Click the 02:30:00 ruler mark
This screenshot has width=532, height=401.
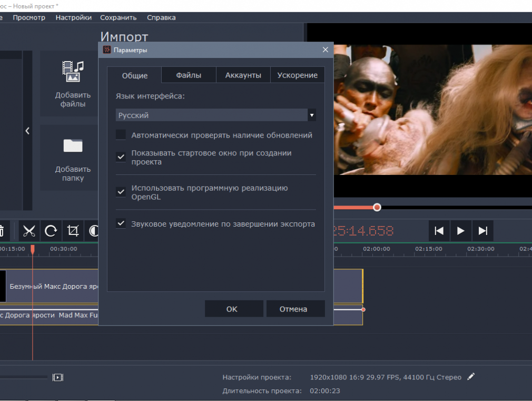pos(481,249)
